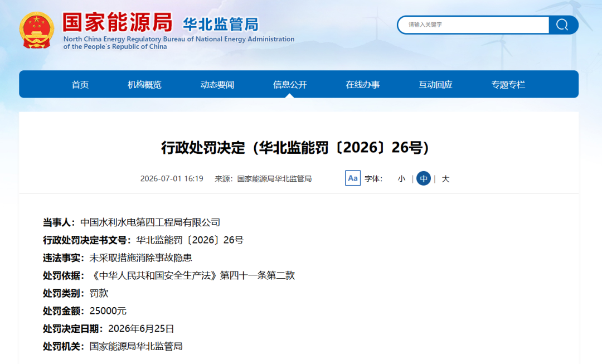602x364 pixels.
Task: Click the national emblem logo
Action: click(x=36, y=30)
